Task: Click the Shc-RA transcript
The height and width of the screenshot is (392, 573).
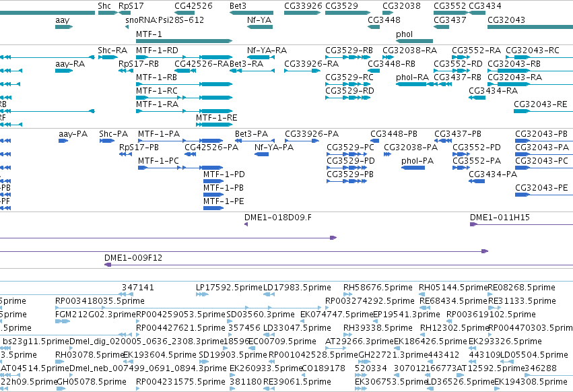Action: (x=108, y=57)
